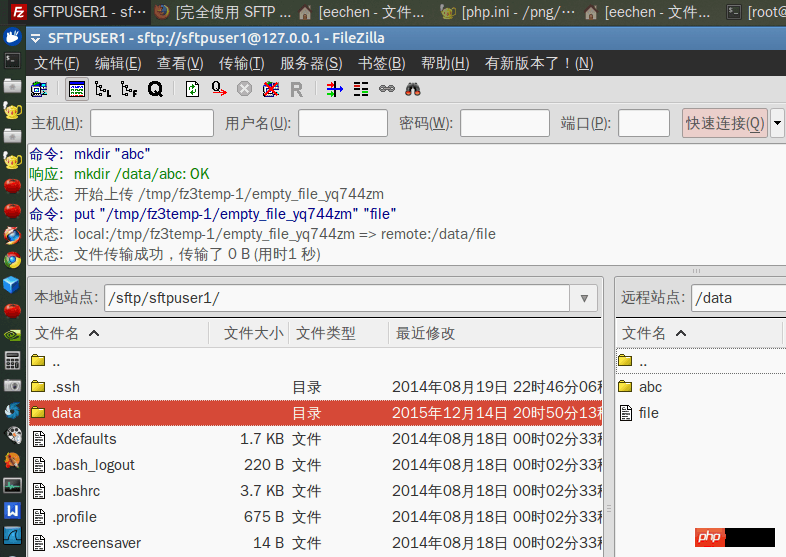Toggle directory comparison icon
The width and height of the screenshot is (786, 557).
(x=360, y=90)
